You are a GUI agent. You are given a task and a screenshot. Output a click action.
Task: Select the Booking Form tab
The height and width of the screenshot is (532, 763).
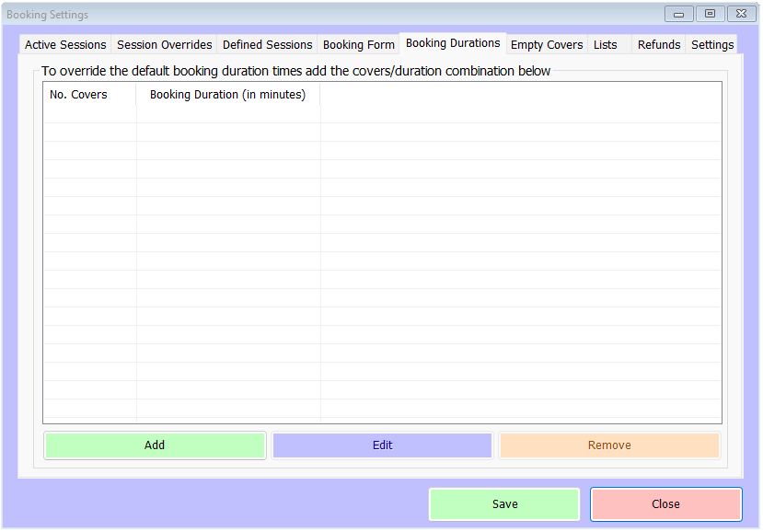coord(359,44)
